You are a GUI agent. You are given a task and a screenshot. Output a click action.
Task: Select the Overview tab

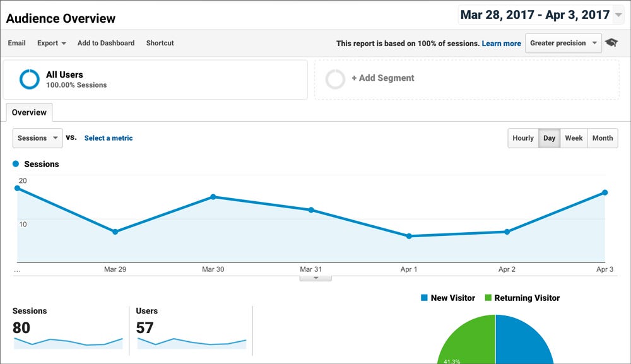(29, 112)
